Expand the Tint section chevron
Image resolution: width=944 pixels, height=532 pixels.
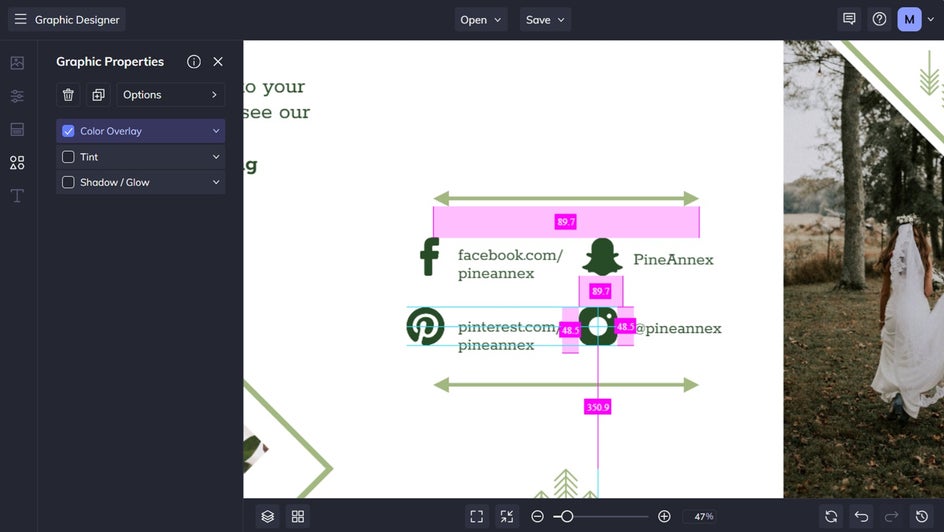pyautogui.click(x=216, y=157)
